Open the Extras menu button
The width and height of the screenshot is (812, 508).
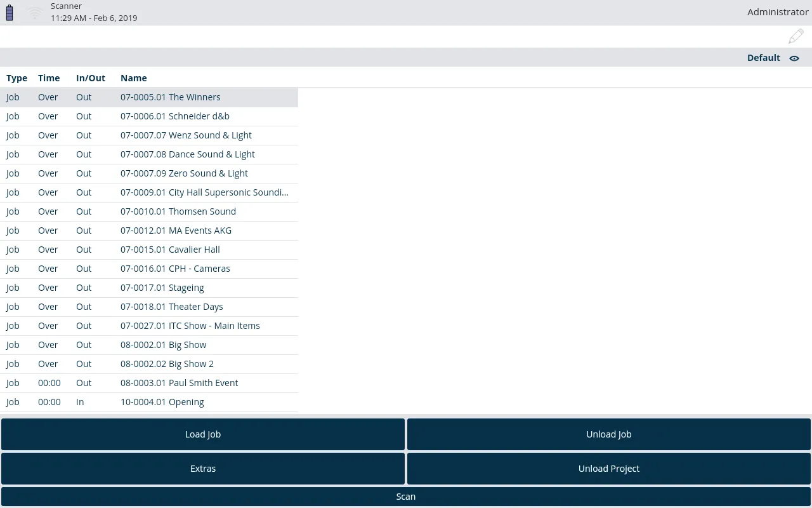[203, 469]
